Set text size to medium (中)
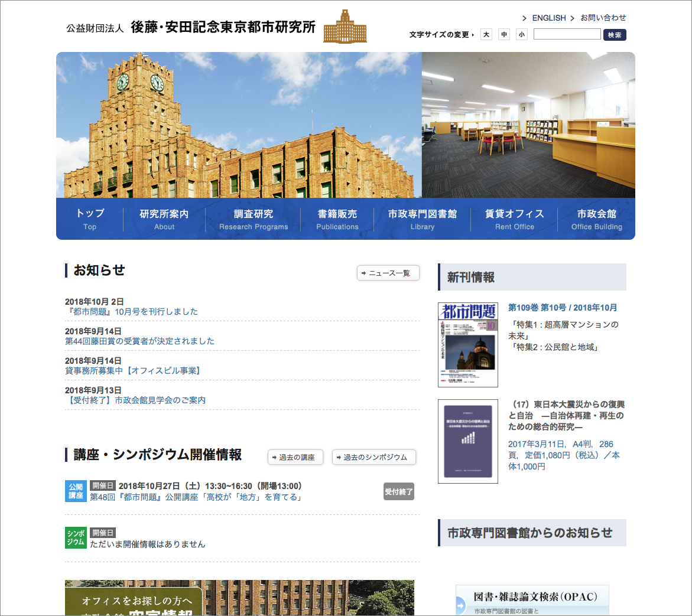The image size is (692, 616). pos(504,35)
